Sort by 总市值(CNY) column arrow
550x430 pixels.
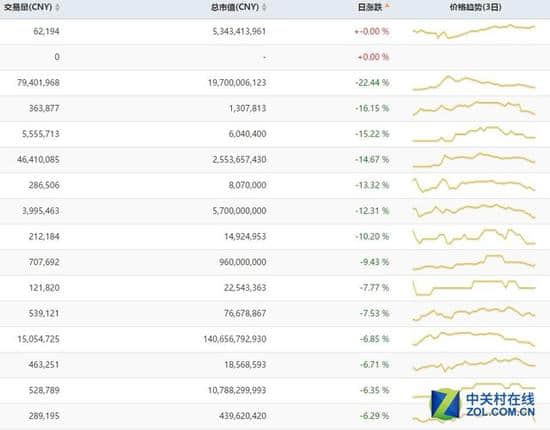click(264, 7)
